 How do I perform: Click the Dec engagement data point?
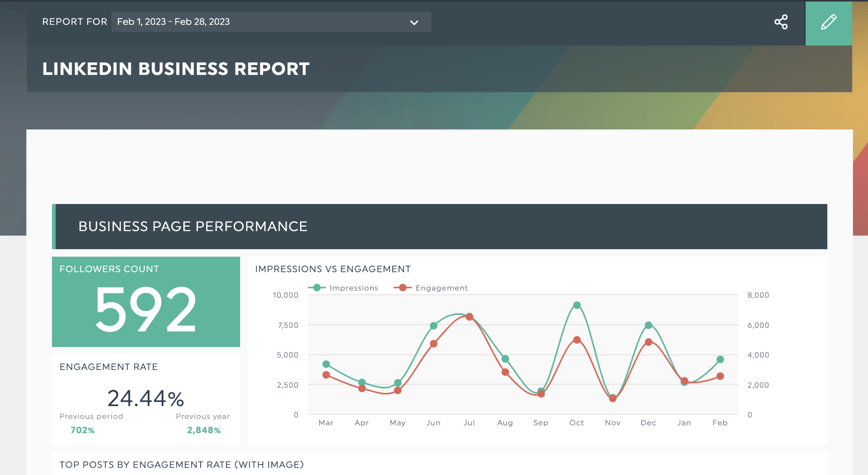tap(648, 342)
